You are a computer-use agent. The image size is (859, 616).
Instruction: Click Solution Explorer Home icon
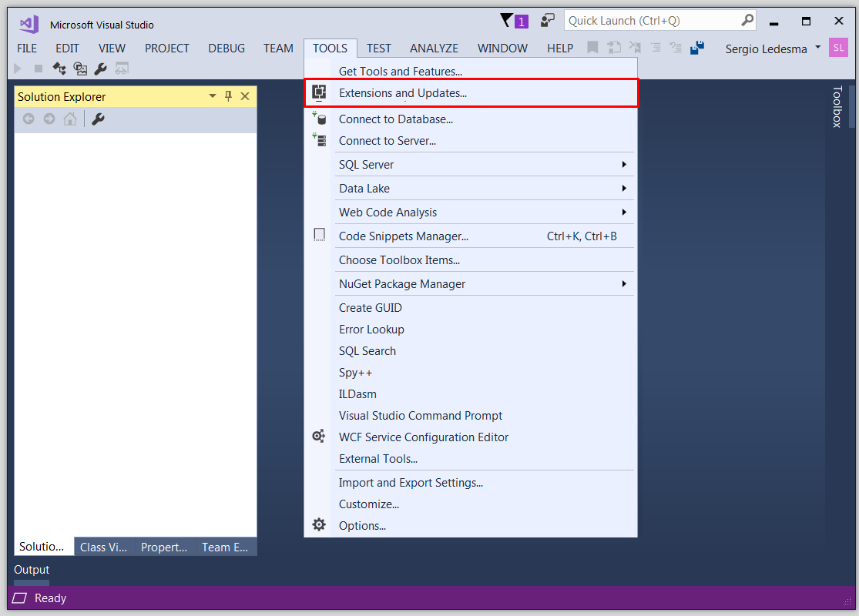tap(70, 119)
